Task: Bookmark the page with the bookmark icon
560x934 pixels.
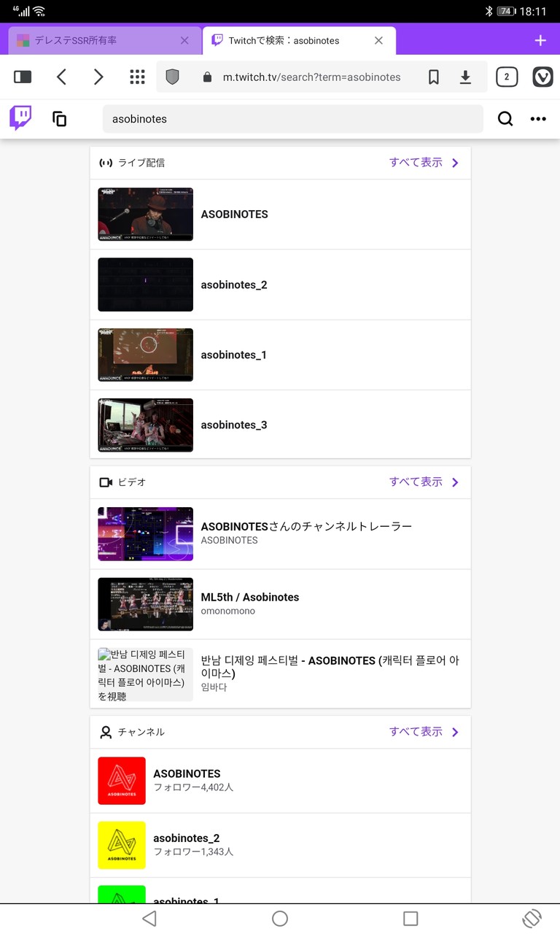Action: (434, 77)
